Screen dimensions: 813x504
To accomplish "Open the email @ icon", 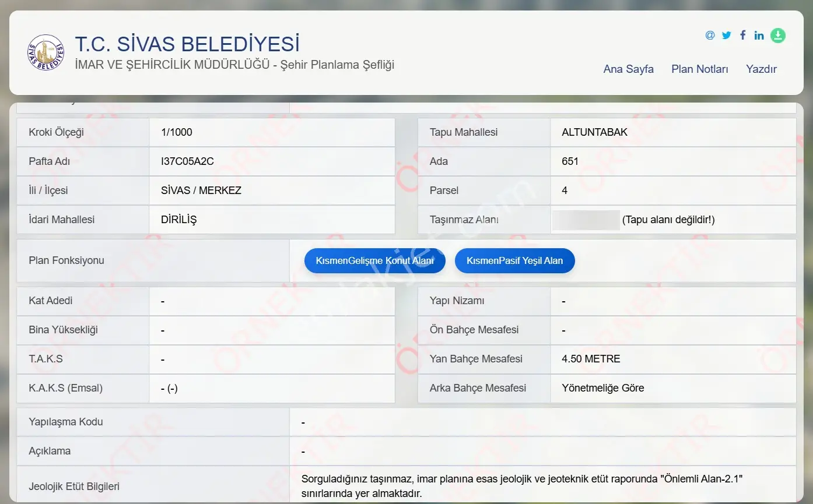I will [x=710, y=35].
